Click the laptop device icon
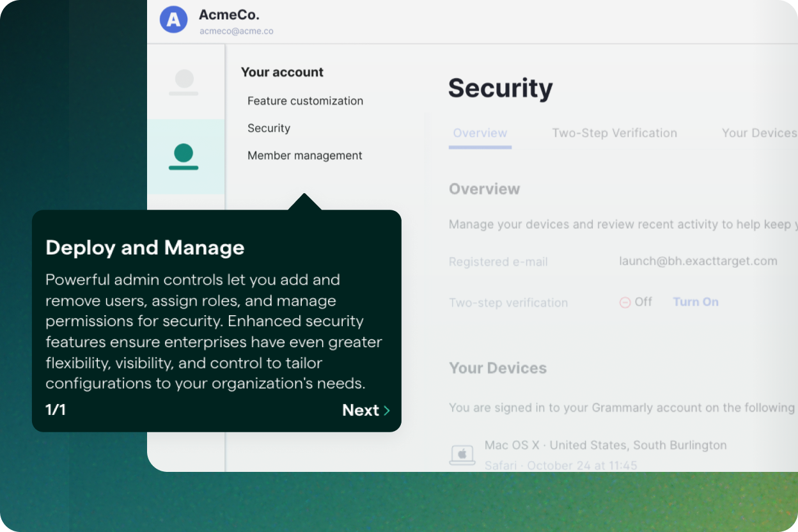The height and width of the screenshot is (532, 798). coord(462,455)
